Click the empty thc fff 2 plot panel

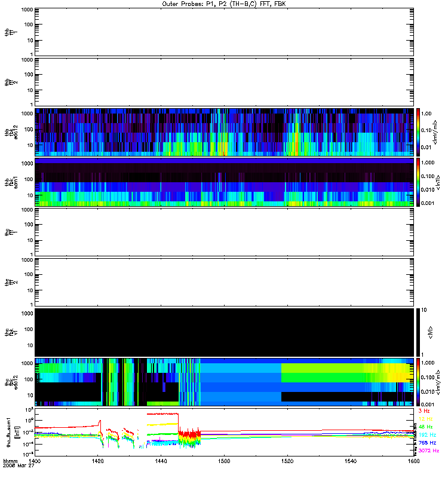click(224, 282)
